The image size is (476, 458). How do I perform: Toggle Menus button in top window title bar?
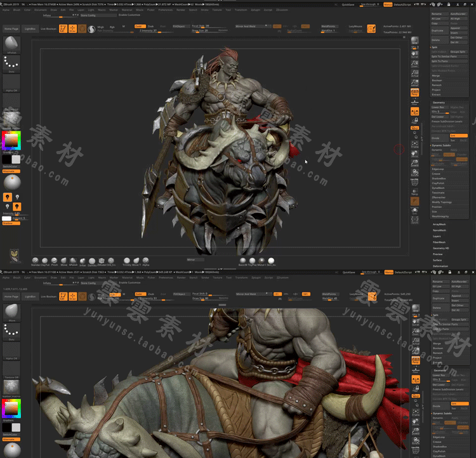[388, 4]
